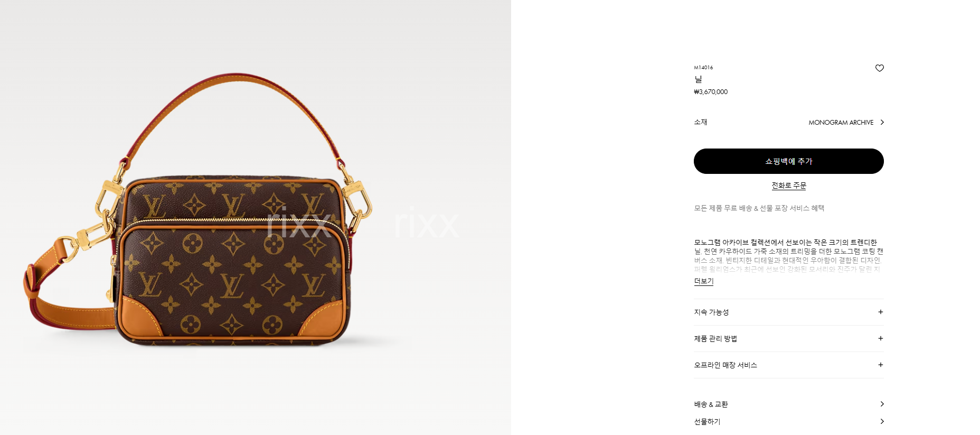Click the 쇼핑백에 추가 button
The width and height of the screenshot is (980, 435).
tap(788, 161)
